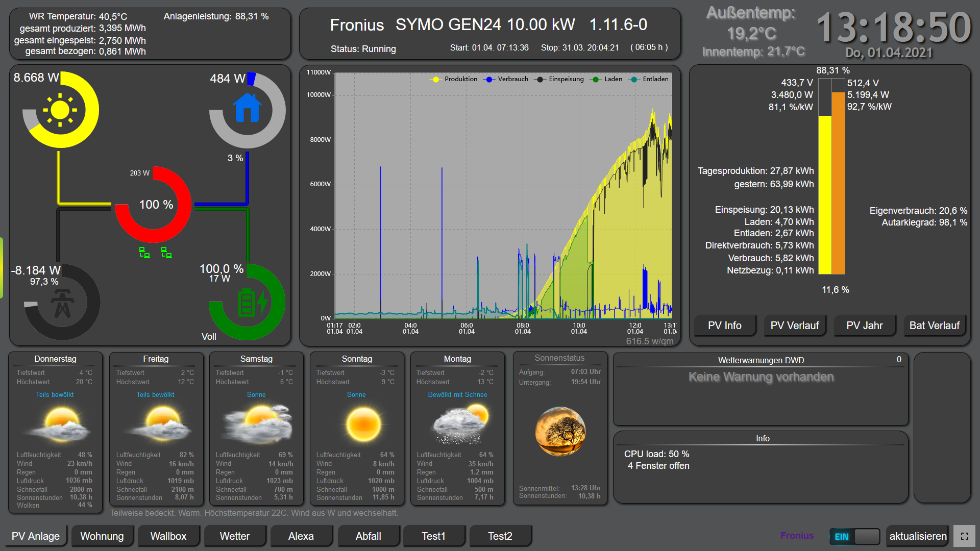Image resolution: width=980 pixels, height=551 pixels.
Task: Click Sonntag sunny weather icon
Action: (363, 424)
